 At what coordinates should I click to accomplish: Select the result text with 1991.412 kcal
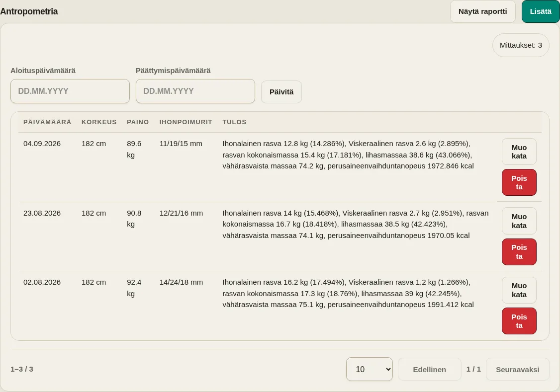click(x=348, y=294)
